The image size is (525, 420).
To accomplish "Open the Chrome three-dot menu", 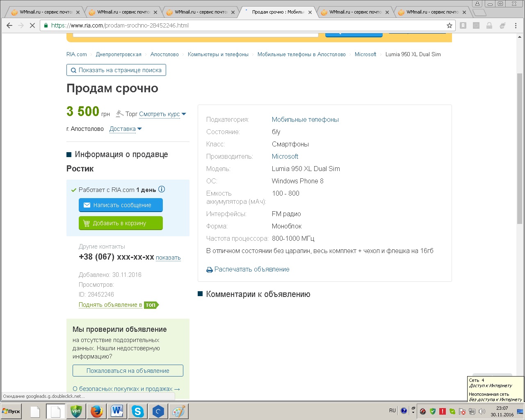I will pyautogui.click(x=516, y=25).
